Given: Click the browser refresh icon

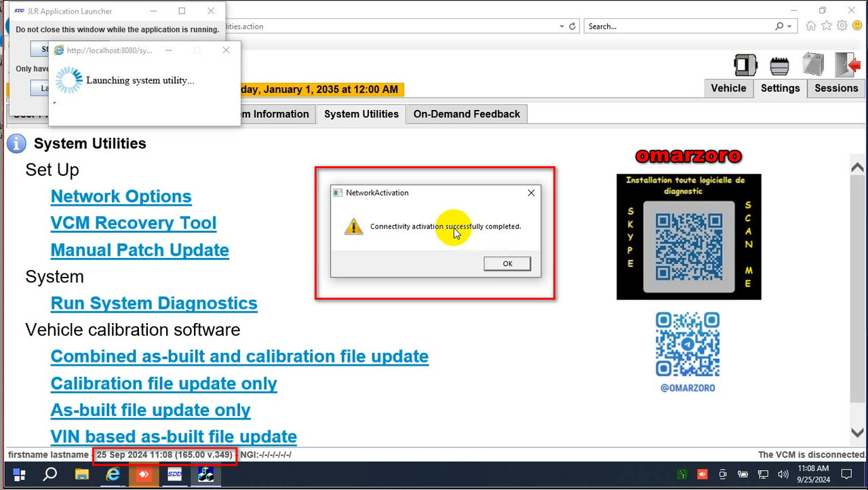Looking at the screenshot, I should point(572,26).
